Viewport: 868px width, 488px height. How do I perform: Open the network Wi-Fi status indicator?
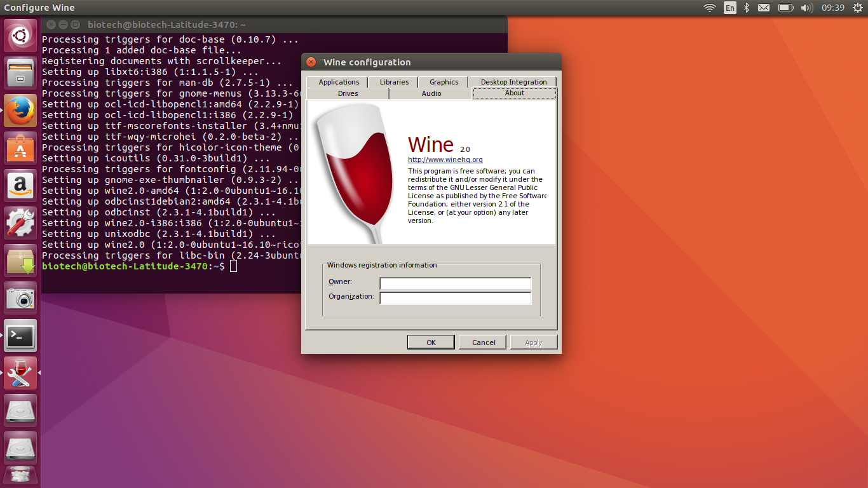[x=710, y=8]
